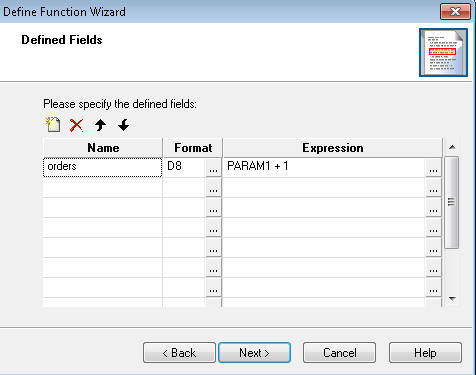Click the Next > button
This screenshot has height=375, width=476.
click(x=254, y=353)
